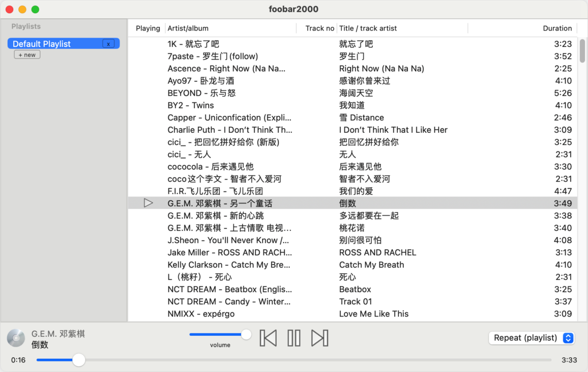Skip to the previous track
Viewport: 588px width, 372px height.
(268, 338)
